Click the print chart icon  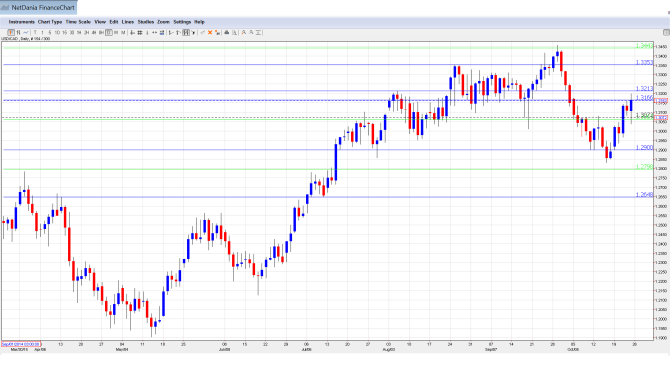point(226,32)
